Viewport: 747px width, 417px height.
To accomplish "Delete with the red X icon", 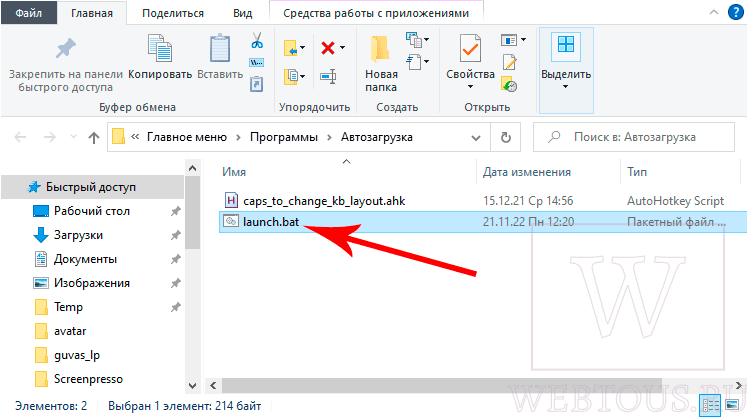I will (328, 48).
